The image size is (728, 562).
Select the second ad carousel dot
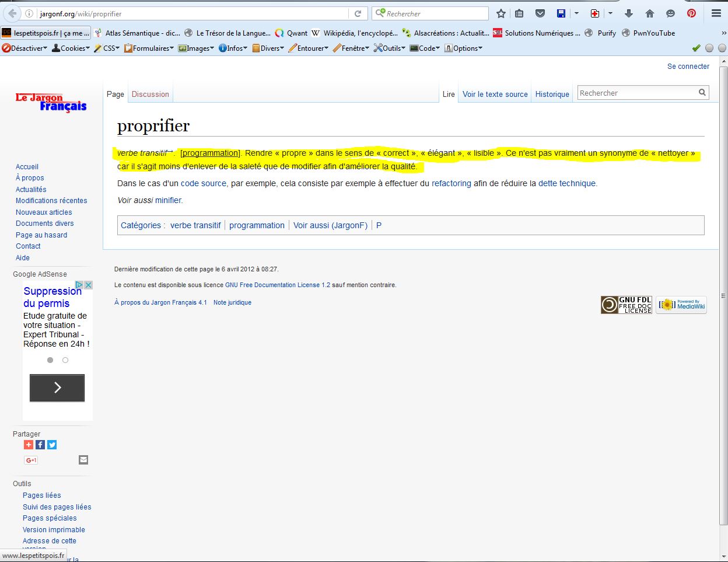(x=65, y=360)
